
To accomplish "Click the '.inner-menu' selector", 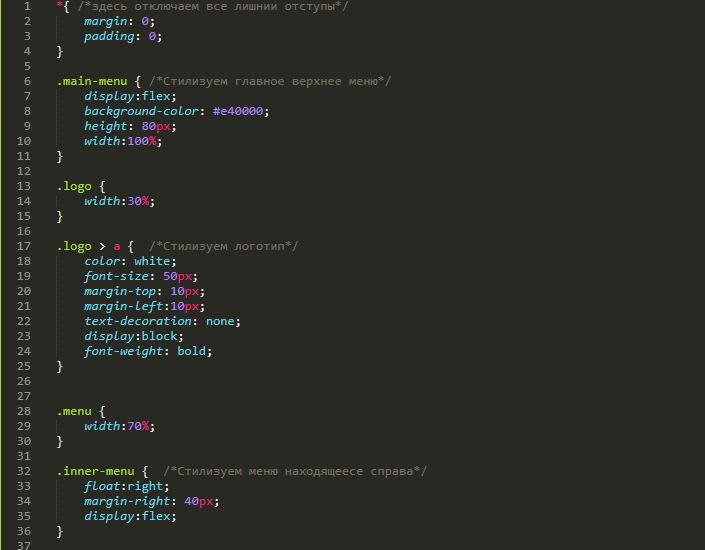I will coord(96,471).
